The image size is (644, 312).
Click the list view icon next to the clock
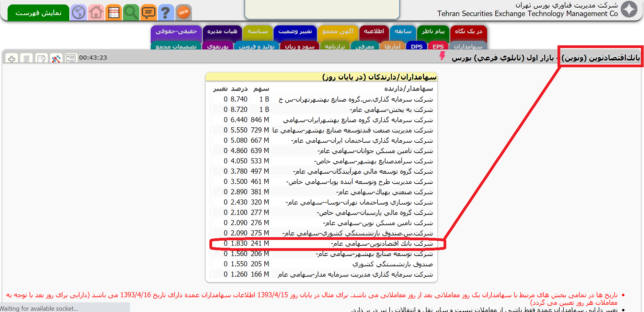[x=71, y=59]
